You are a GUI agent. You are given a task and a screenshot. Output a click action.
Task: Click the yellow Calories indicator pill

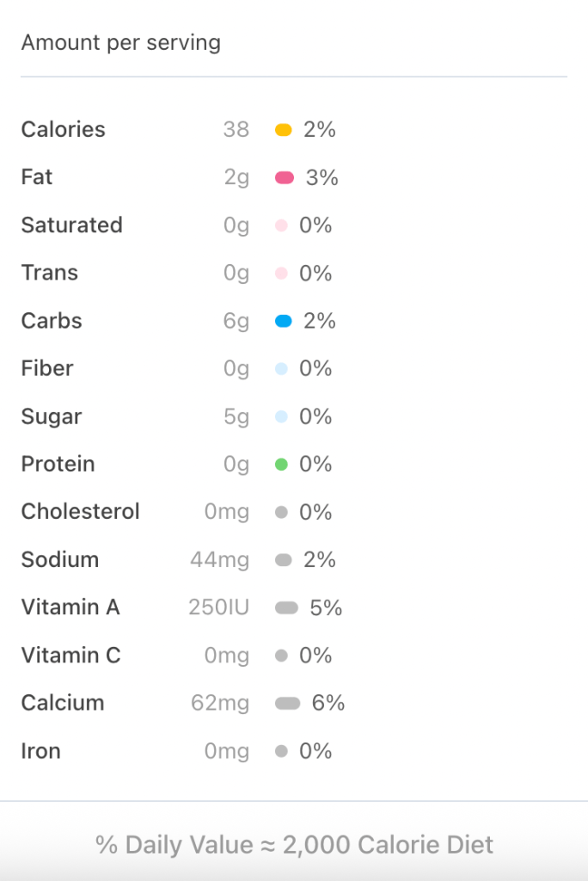coord(284,130)
